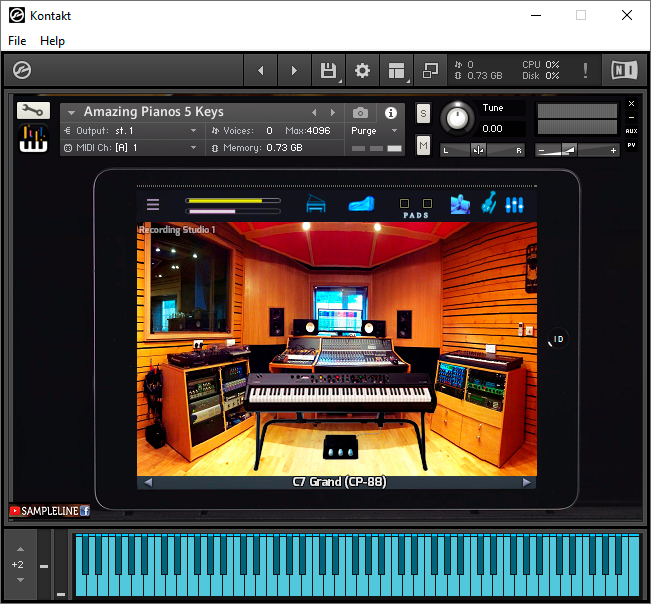Switch to previous piano with left arrow

click(148, 482)
